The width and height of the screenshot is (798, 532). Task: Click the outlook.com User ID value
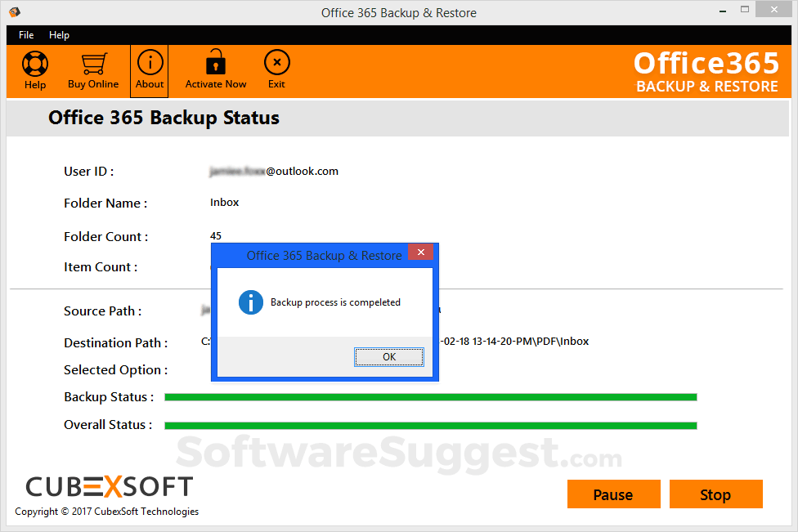click(x=274, y=172)
